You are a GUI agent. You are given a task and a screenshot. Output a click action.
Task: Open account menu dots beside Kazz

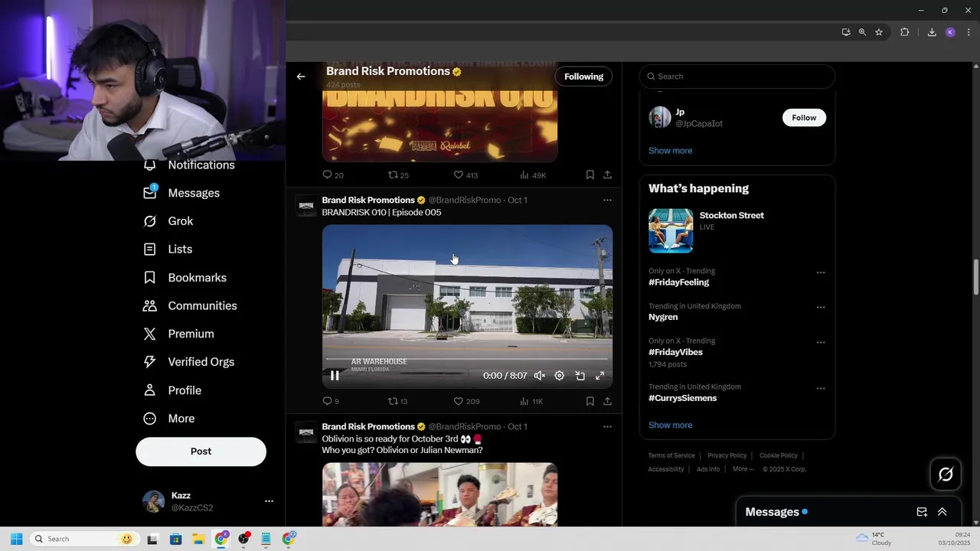[x=269, y=501]
